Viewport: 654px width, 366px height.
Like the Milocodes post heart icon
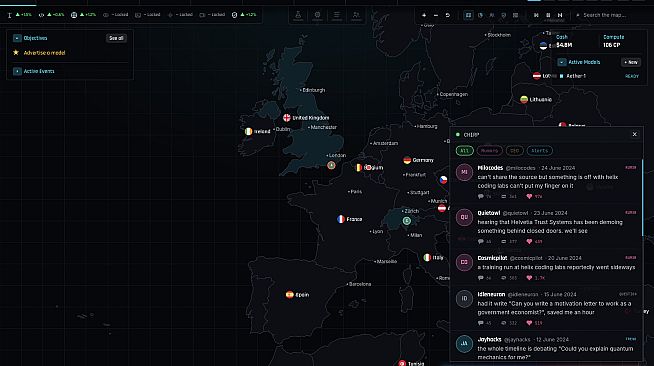[x=529, y=196]
